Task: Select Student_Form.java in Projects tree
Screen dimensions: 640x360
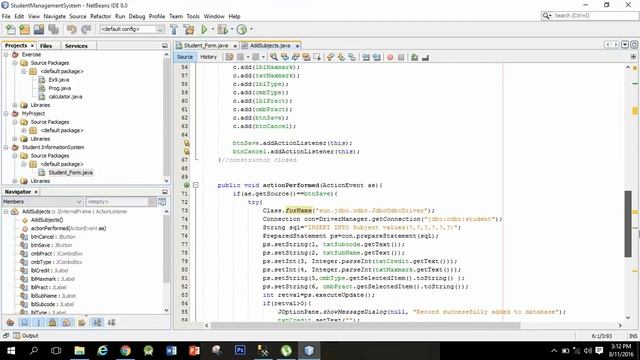Action: tap(71, 172)
